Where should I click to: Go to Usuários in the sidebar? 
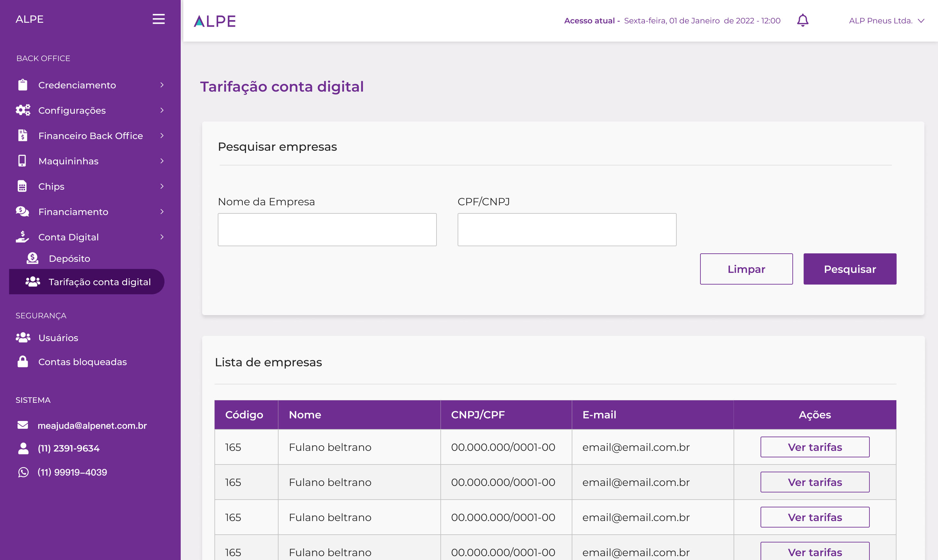click(58, 338)
